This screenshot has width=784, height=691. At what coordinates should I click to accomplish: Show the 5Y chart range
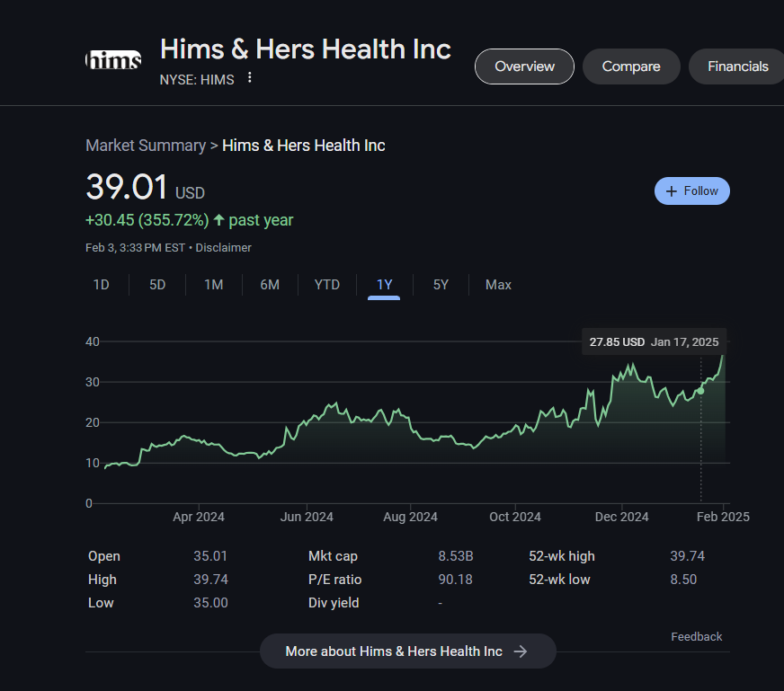pos(441,285)
